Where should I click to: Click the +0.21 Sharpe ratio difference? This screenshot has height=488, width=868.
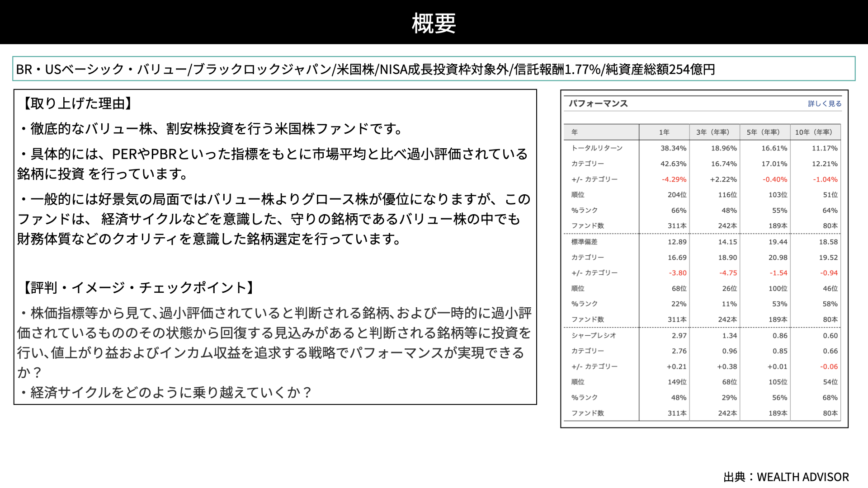pyautogui.click(x=676, y=366)
